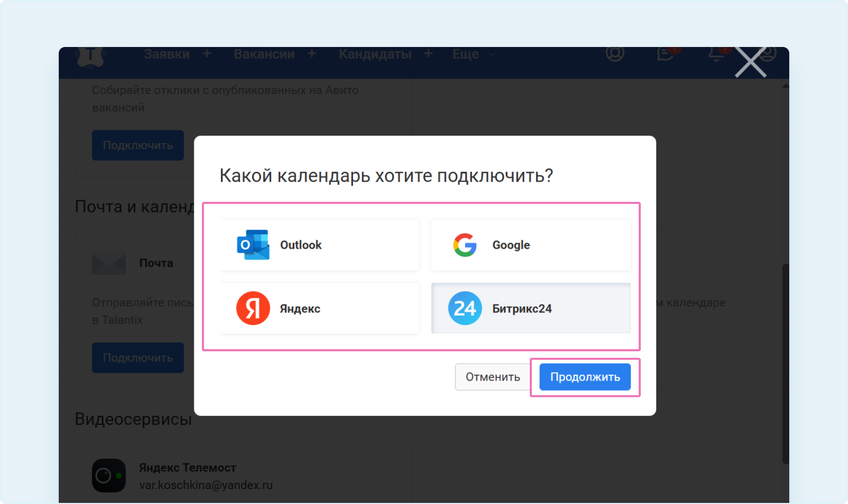
Task: Click the Outlook envelope icon
Action: (253, 245)
